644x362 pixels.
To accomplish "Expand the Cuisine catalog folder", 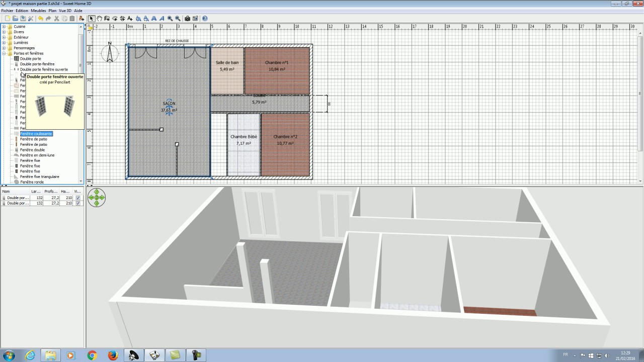I will [4, 27].
